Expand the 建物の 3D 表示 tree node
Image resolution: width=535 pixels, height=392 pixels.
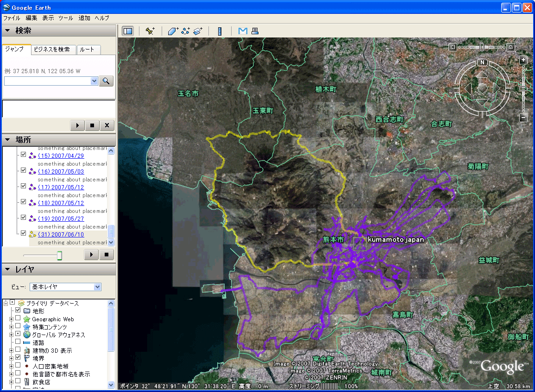pos(11,350)
